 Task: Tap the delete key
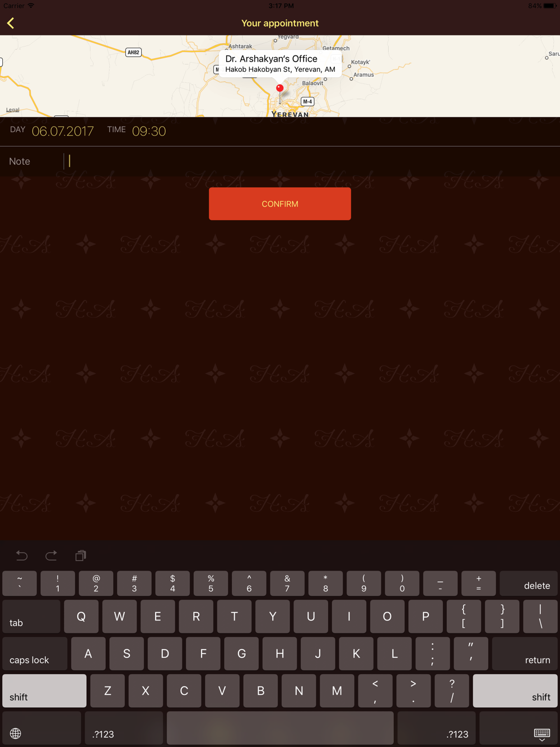pos(529,583)
